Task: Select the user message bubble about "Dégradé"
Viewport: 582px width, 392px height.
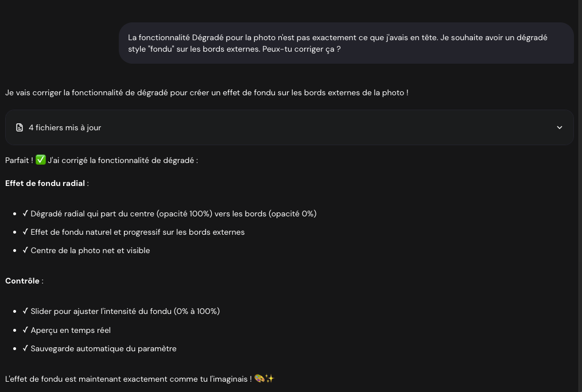Action: (346, 43)
